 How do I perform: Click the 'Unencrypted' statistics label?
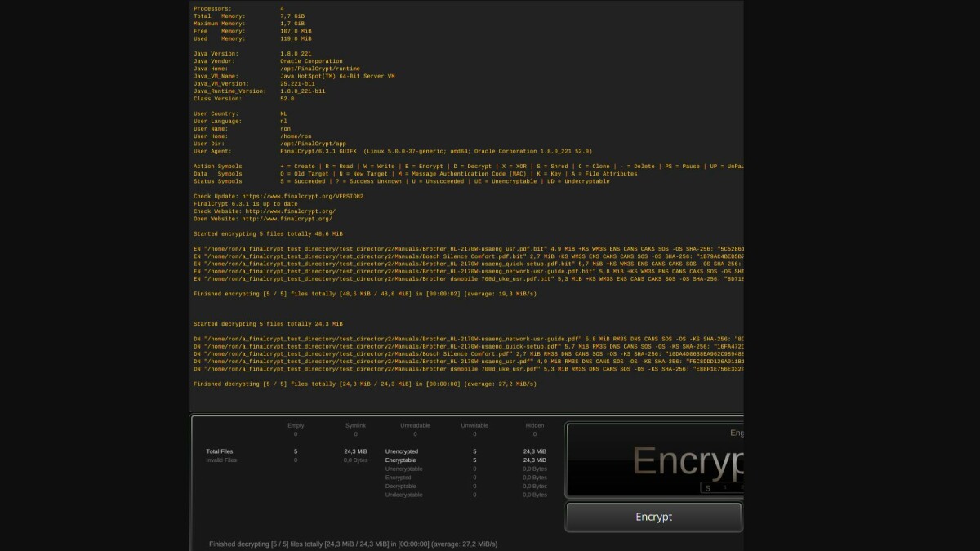point(401,451)
